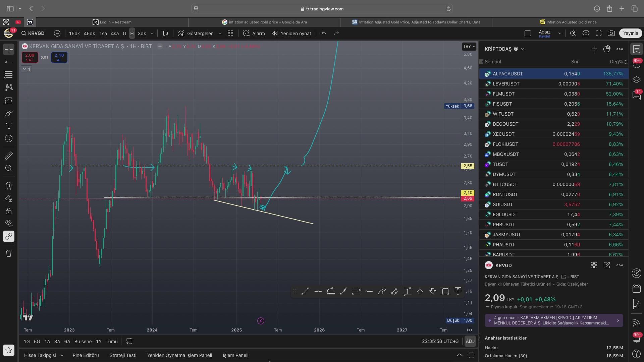Toggle the 1 hour H interval
Image resolution: width=644 pixels, height=362 pixels.
pos(132,33)
